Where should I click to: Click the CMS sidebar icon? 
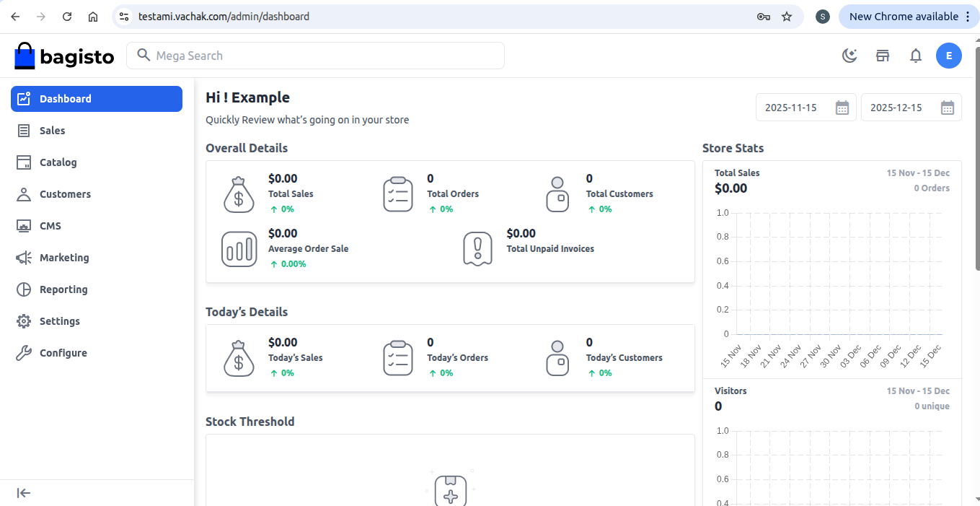point(25,226)
